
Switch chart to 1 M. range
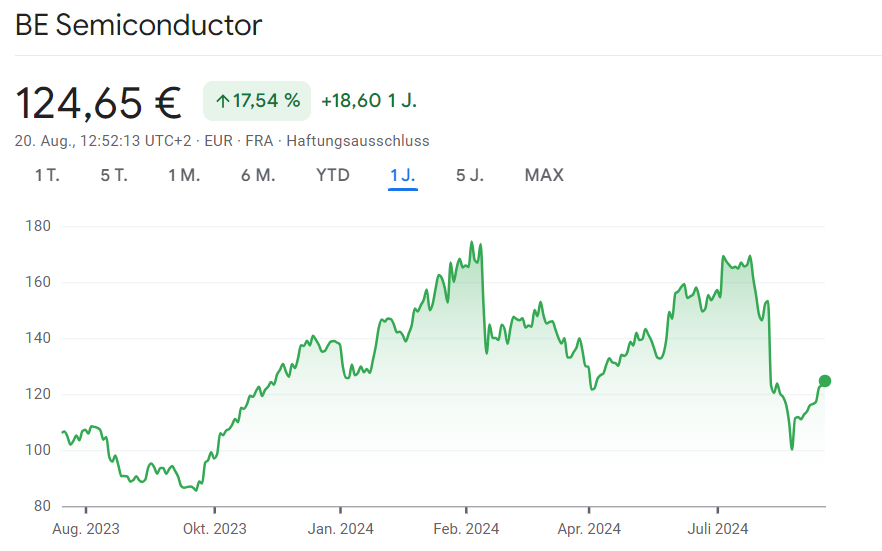pyautogui.click(x=184, y=175)
